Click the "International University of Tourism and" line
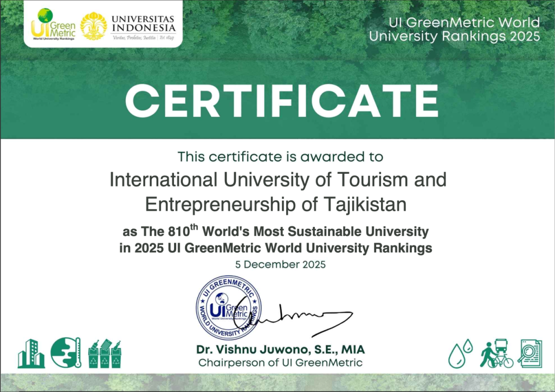555x392 pixels. click(x=277, y=179)
